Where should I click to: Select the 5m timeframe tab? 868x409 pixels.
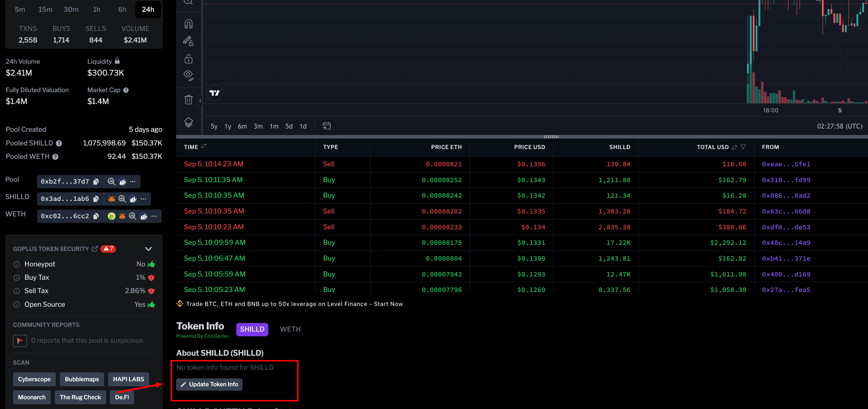(x=20, y=9)
